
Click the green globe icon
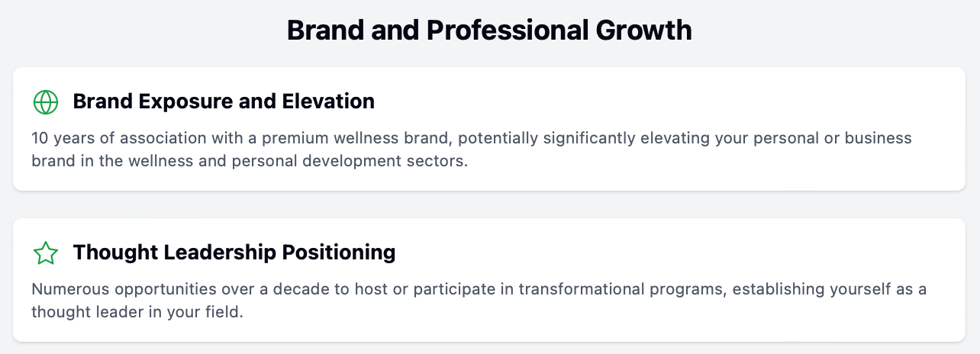[46, 101]
